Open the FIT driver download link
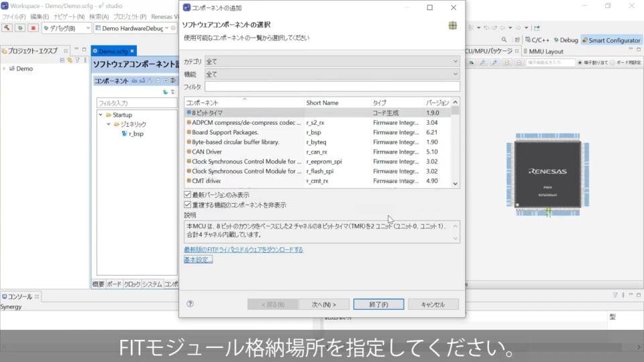 (243, 249)
